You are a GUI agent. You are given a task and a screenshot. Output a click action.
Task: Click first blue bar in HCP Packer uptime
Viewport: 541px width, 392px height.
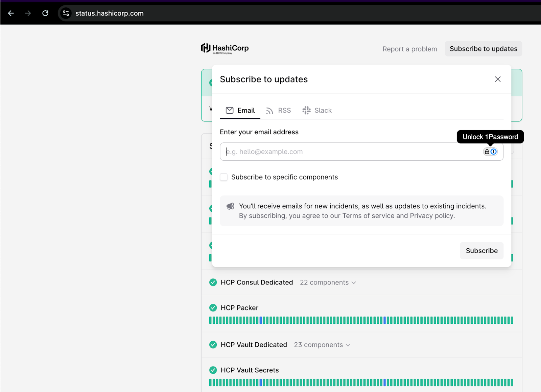[x=261, y=320]
